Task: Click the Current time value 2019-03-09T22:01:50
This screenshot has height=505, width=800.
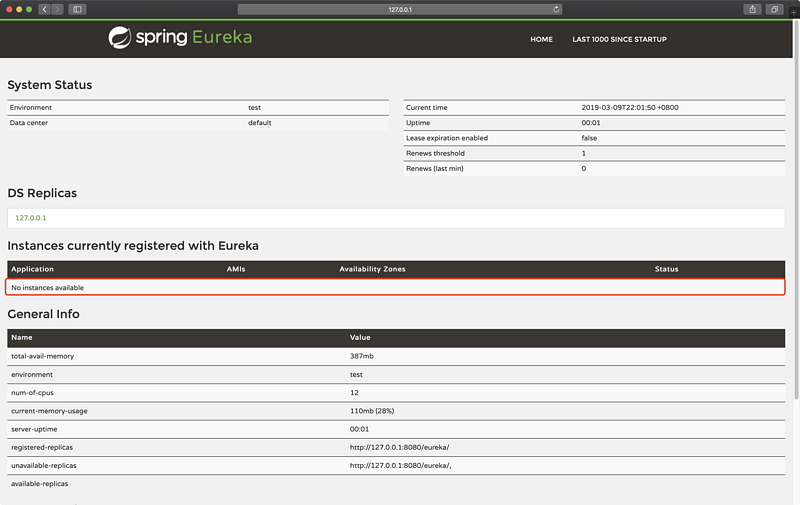Action: [630, 108]
